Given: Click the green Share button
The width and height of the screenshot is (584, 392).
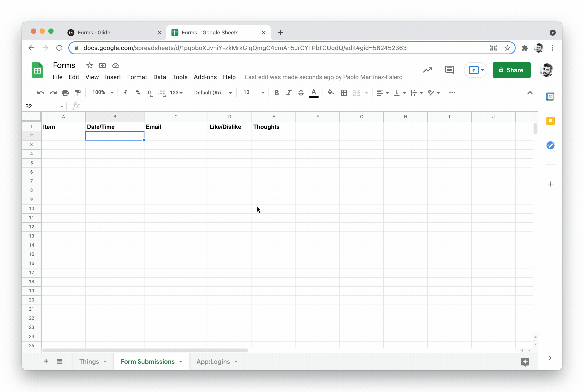Looking at the screenshot, I should (511, 70).
